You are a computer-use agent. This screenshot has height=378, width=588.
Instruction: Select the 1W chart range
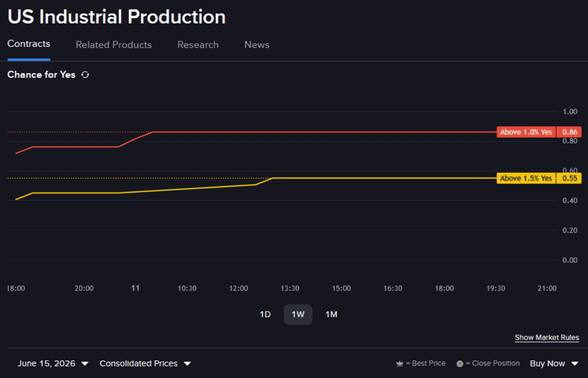298,314
